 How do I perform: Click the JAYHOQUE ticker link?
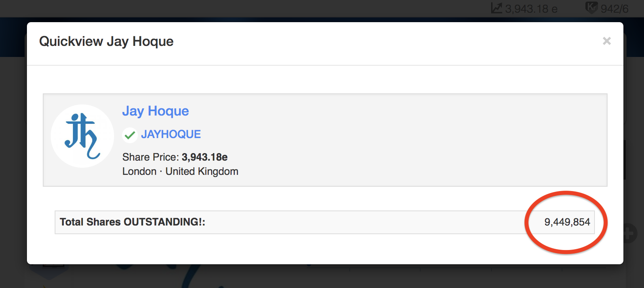pyautogui.click(x=171, y=135)
